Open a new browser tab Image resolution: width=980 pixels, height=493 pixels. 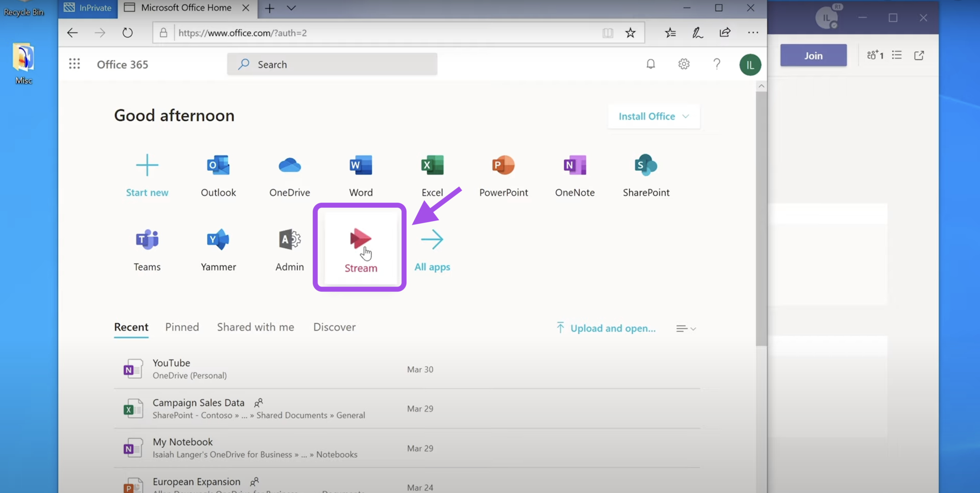(269, 8)
